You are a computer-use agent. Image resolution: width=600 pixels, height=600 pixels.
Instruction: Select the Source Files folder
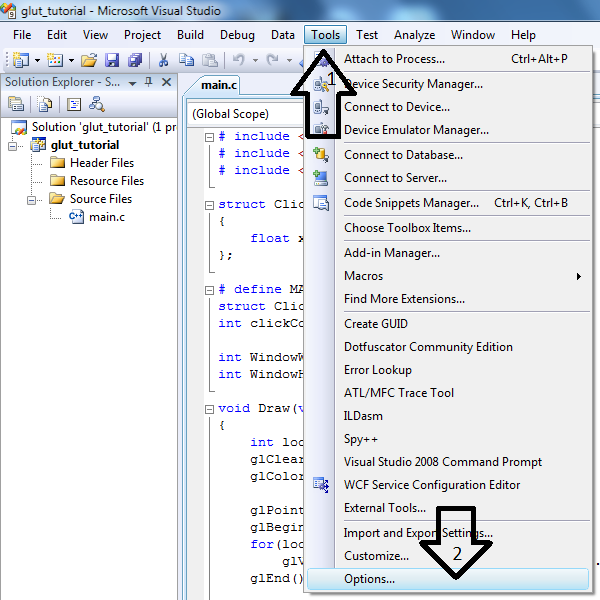(x=101, y=199)
